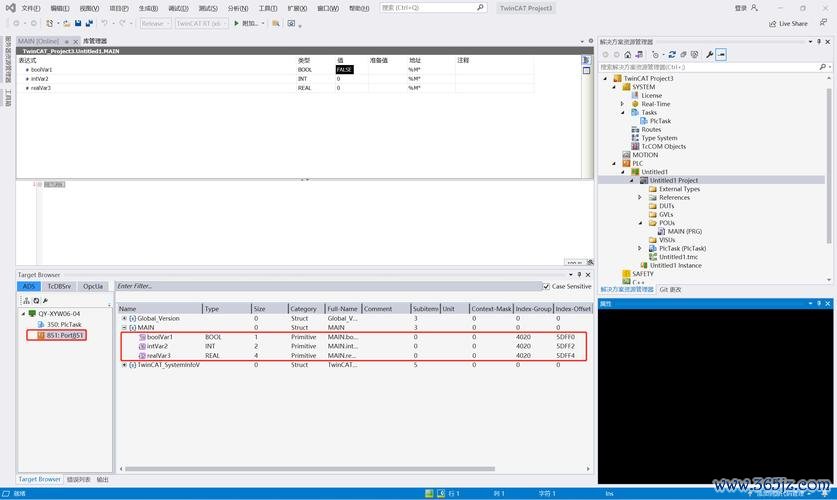Click the undo arrow toolbar icon

[105, 23]
